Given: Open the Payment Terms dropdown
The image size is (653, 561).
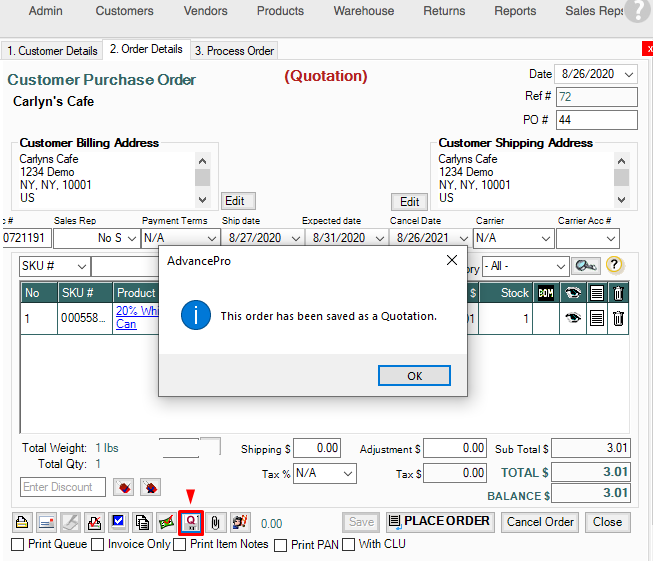Looking at the screenshot, I should (211, 239).
